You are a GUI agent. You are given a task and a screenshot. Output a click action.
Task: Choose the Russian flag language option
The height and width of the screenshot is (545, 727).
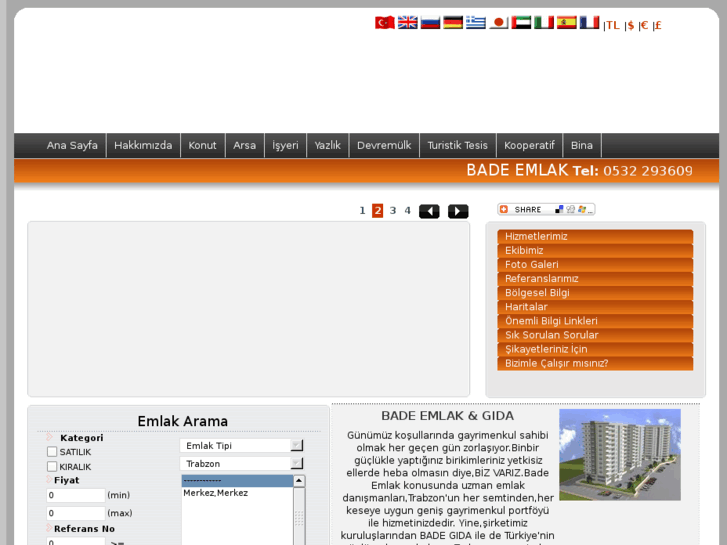point(430,22)
